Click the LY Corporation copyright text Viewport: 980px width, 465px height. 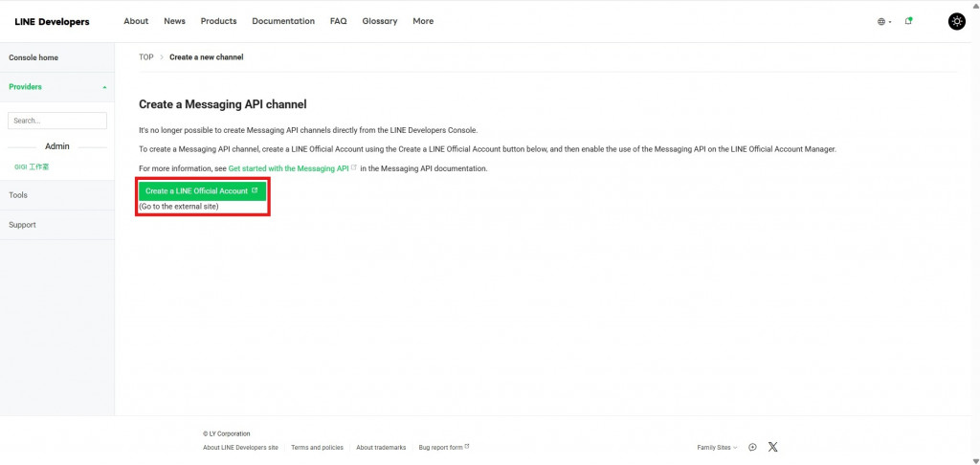226,433
